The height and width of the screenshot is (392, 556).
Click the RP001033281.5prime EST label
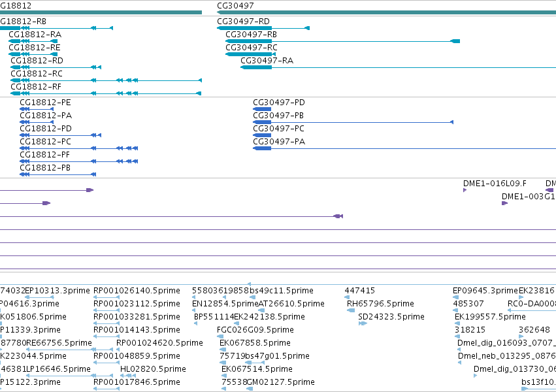tap(137, 317)
